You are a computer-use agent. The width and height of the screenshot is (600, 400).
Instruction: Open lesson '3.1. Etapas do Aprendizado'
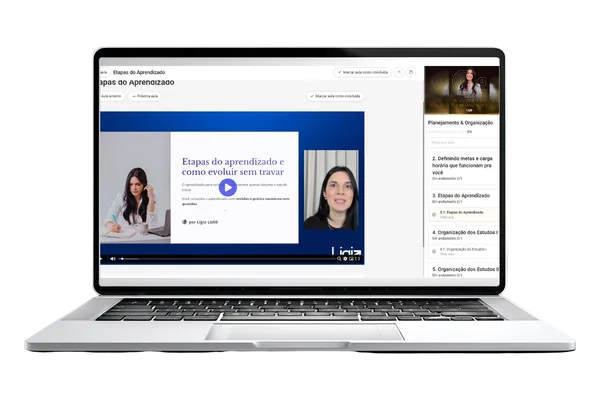(x=463, y=214)
